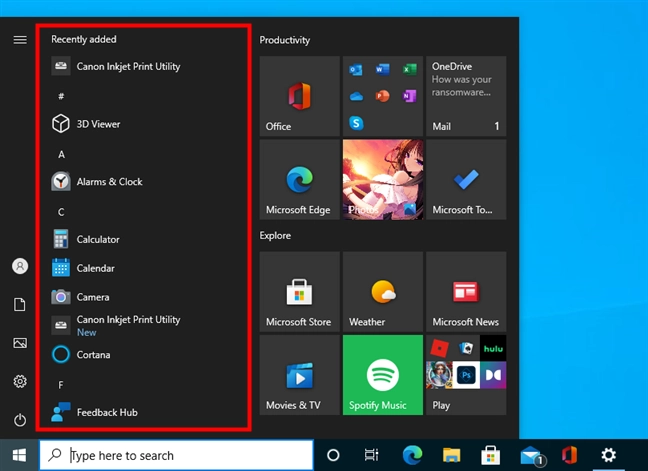Screen dimensions: 648x471
Task: Open Outlook icon in Office tile group
Action: (x=356, y=69)
